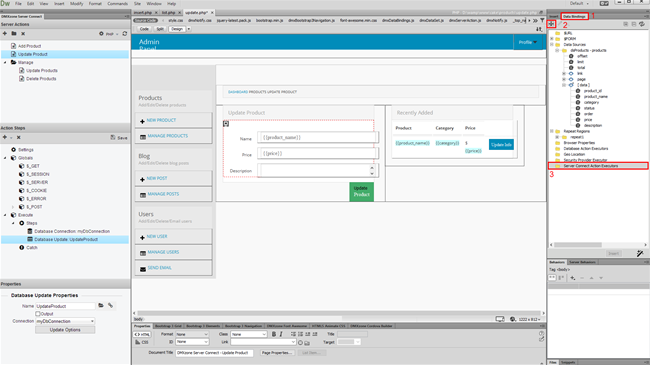Enable the Output checkbox
This screenshot has height=365, width=650.
(x=38, y=314)
